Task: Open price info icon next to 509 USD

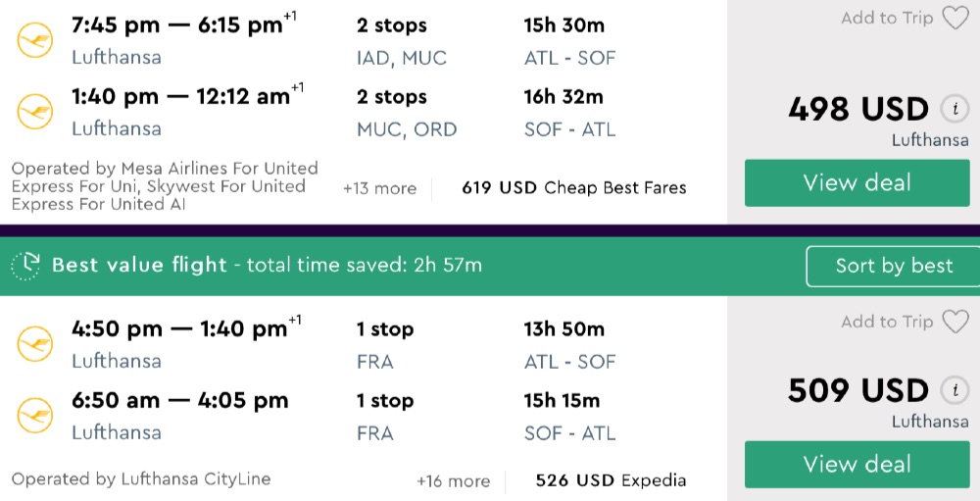Action: click(x=954, y=390)
